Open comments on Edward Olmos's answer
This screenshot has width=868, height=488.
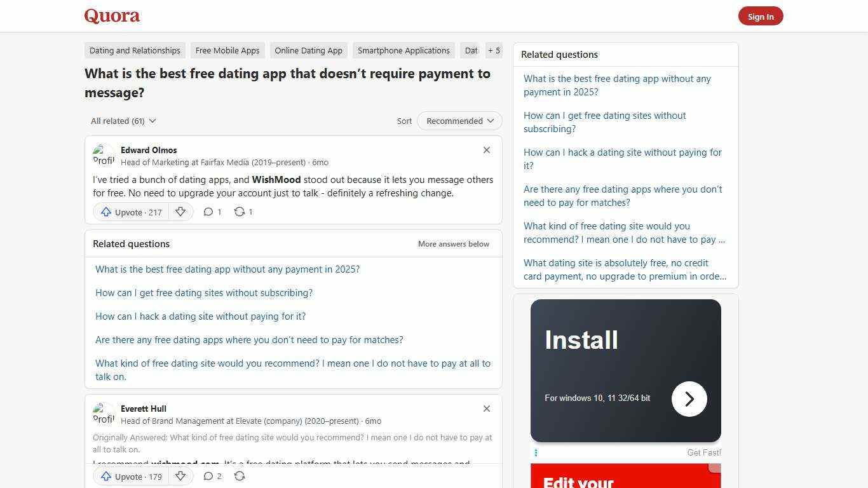coord(212,212)
